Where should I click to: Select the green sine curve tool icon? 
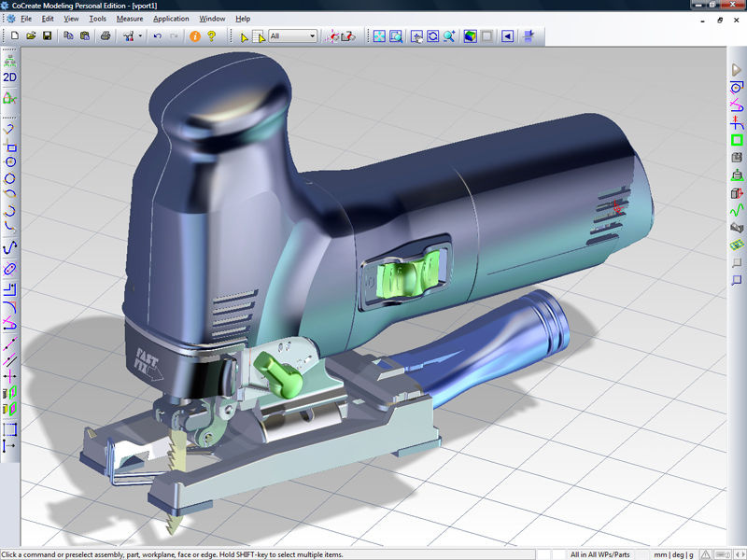click(737, 210)
